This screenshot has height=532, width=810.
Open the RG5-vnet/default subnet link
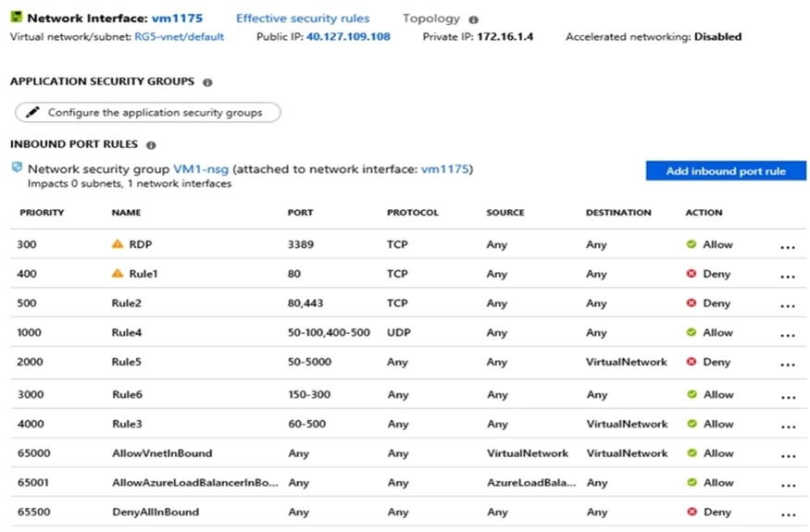[180, 37]
